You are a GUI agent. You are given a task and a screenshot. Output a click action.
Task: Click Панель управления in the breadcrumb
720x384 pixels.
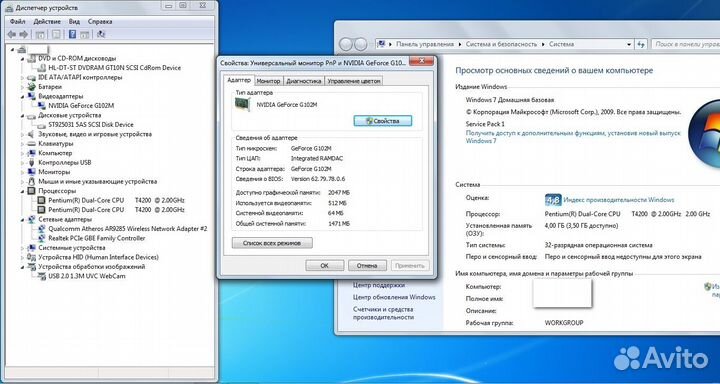(x=425, y=45)
